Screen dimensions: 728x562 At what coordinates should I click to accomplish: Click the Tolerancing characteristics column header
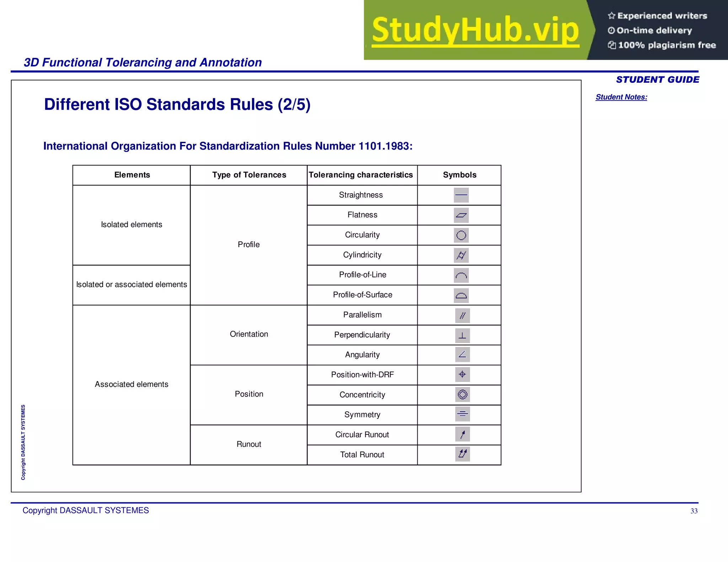pyautogui.click(x=361, y=175)
